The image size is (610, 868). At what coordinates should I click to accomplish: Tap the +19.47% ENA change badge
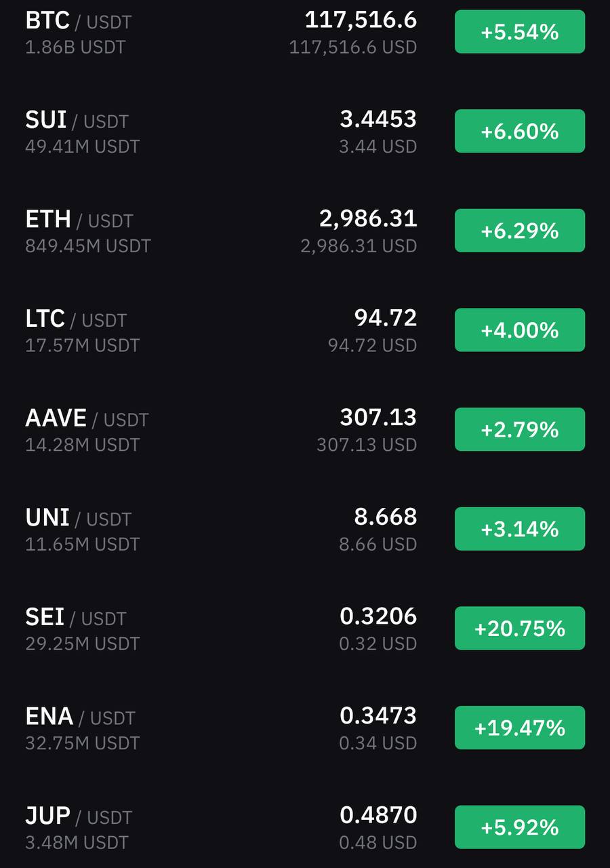coord(520,728)
